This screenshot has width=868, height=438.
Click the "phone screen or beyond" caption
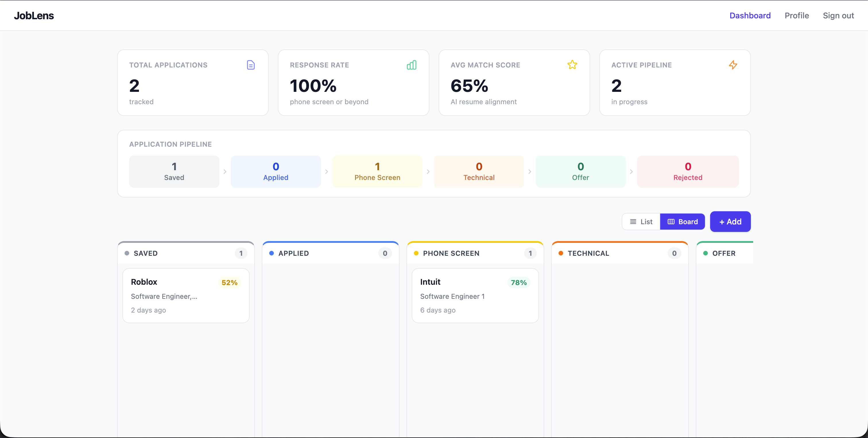point(329,102)
